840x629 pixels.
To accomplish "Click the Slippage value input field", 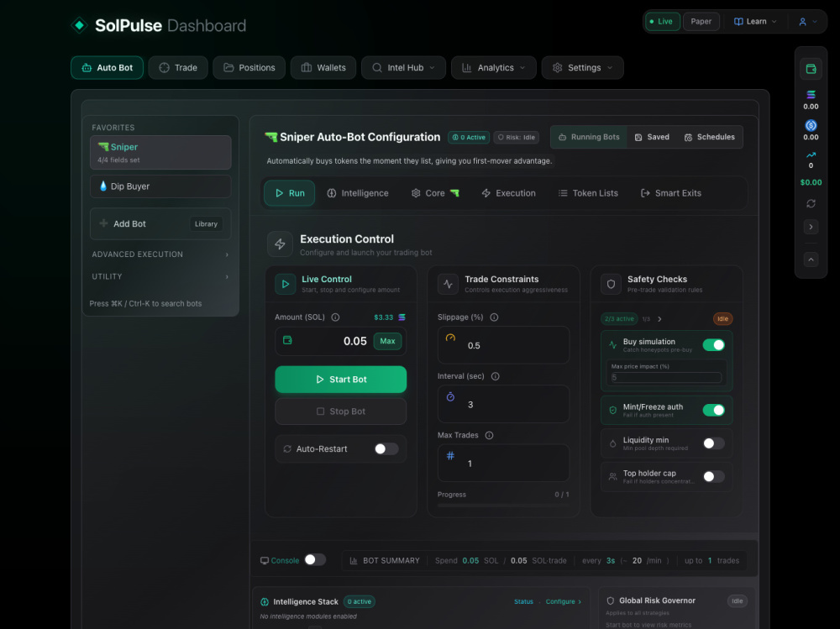I will coord(503,346).
